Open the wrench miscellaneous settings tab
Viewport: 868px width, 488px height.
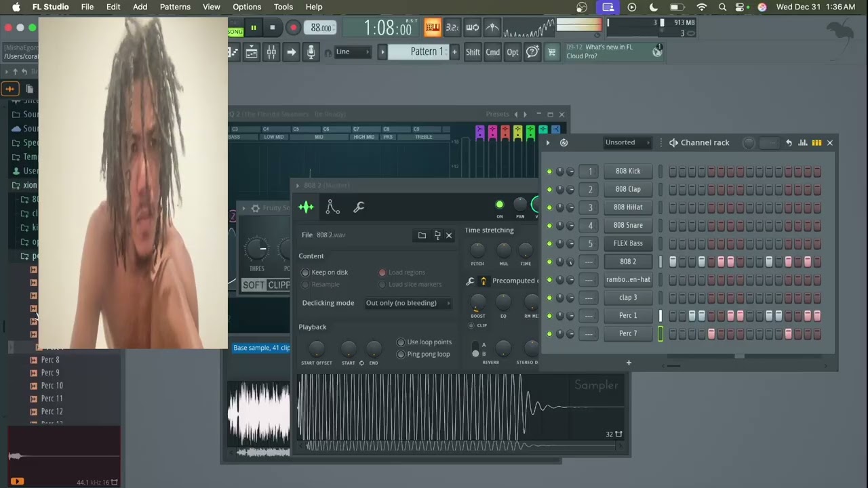click(x=359, y=207)
